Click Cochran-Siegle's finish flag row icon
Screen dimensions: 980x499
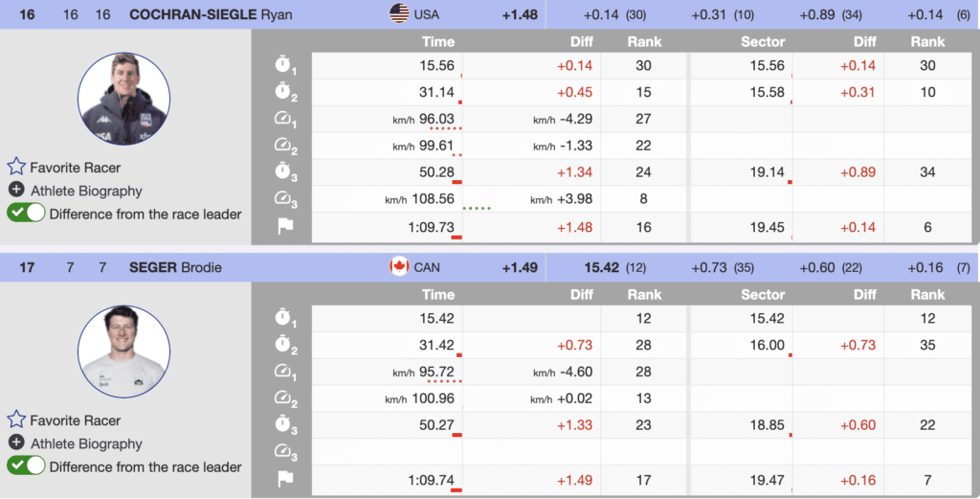pos(284,227)
